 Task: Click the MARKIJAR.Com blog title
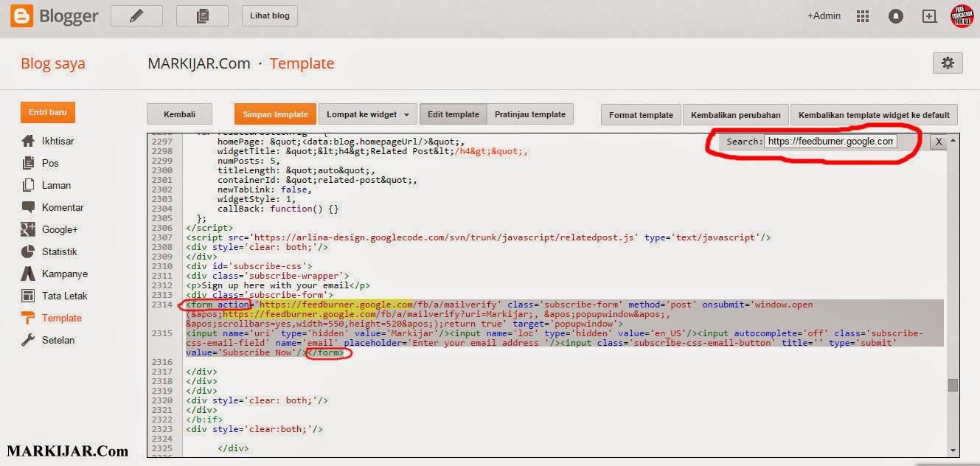pos(199,63)
